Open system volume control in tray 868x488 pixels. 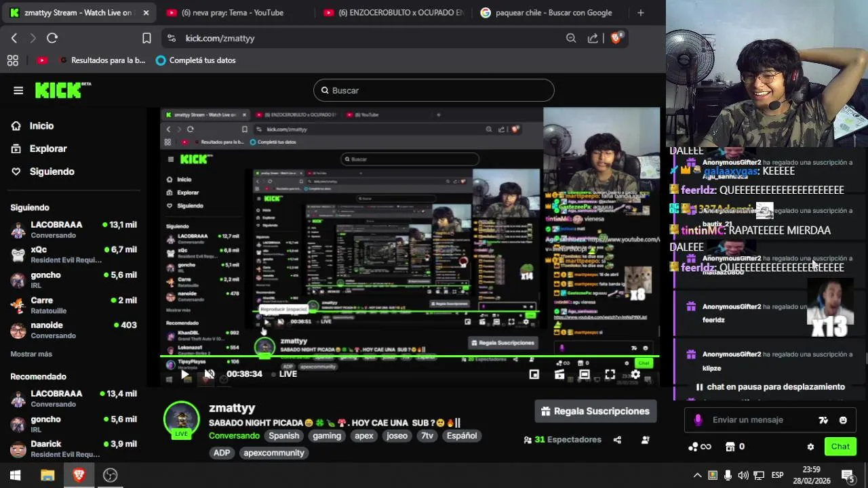(x=743, y=475)
